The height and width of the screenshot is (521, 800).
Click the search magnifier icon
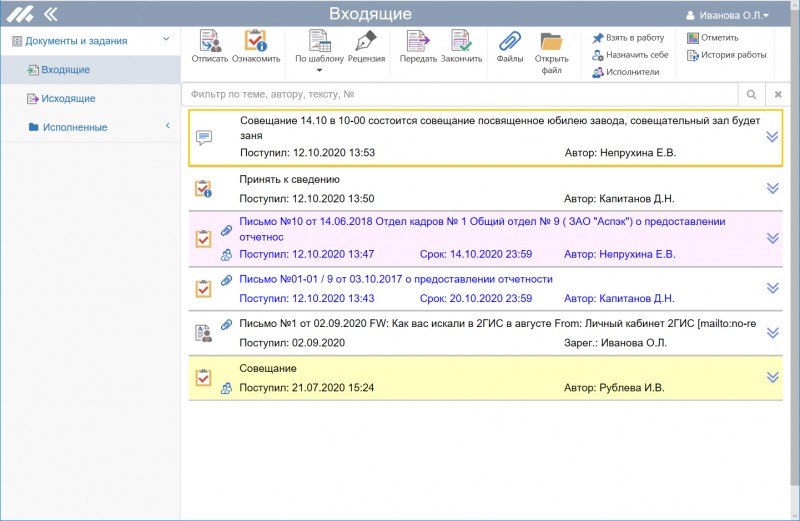coord(749,94)
